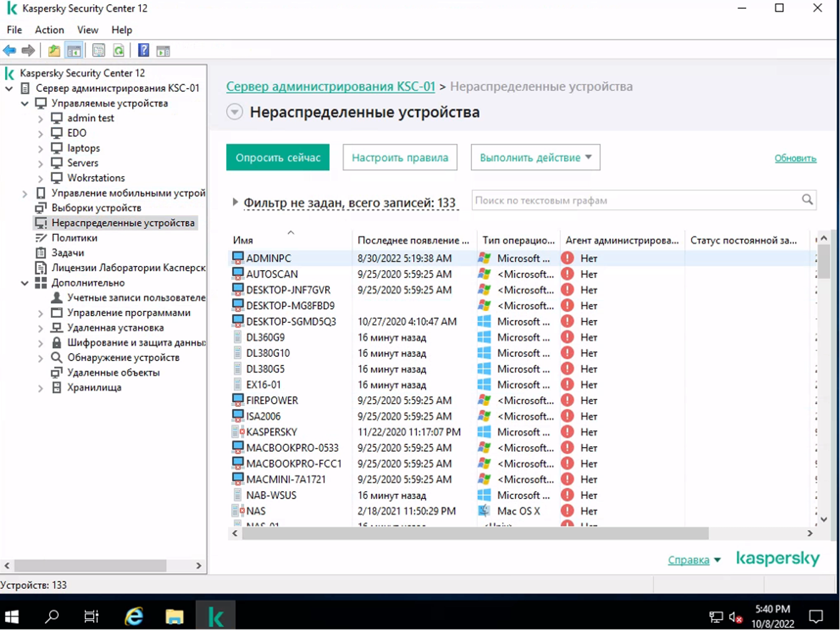Open the Task View taskbar icon
Image resolution: width=840 pixels, height=630 pixels.
(91, 616)
